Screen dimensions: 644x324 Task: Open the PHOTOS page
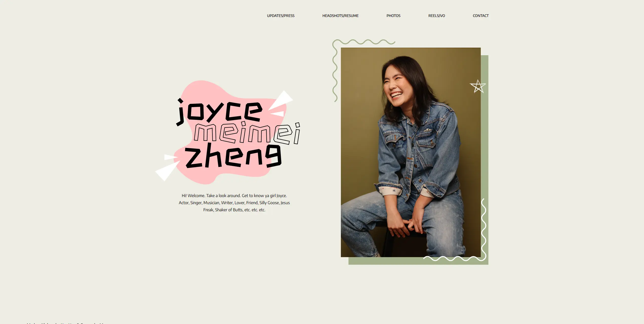pyautogui.click(x=393, y=16)
